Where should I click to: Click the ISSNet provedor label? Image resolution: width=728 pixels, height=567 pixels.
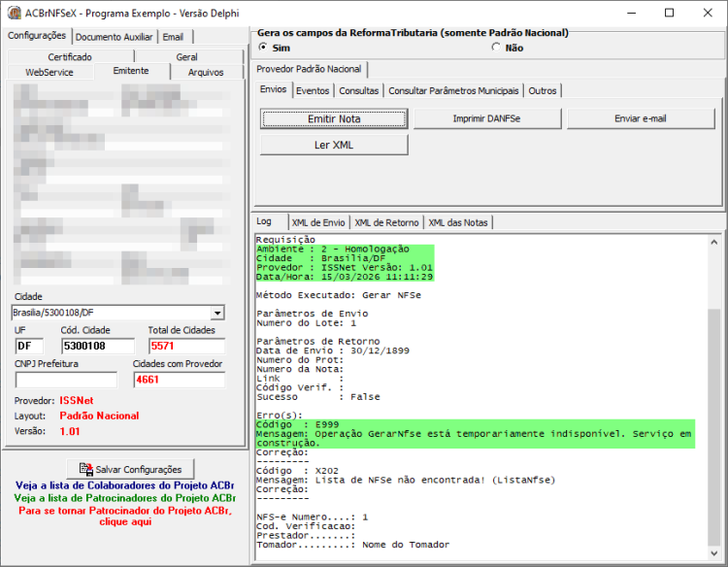[x=76, y=401]
